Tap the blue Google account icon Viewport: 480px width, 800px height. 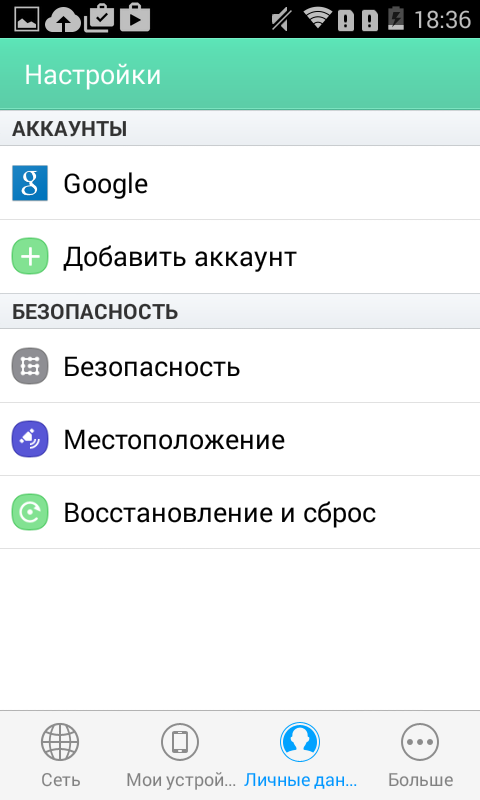[30, 183]
